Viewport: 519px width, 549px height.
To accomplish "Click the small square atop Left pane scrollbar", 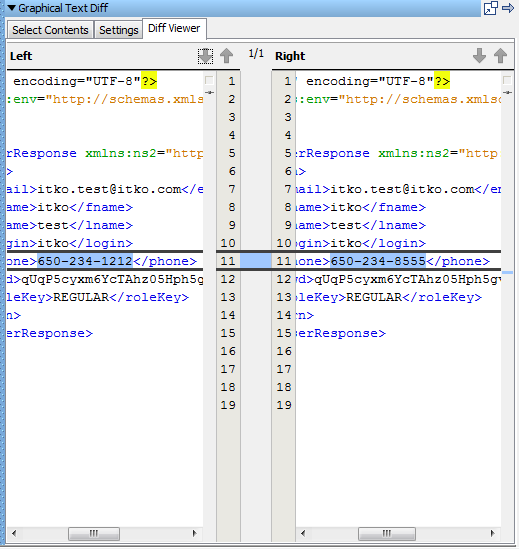I will (x=209, y=81).
